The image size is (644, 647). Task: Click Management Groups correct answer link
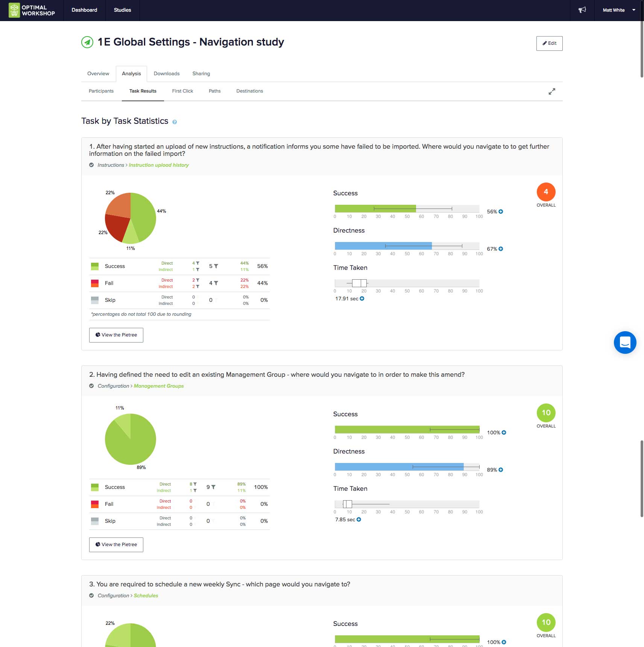pos(159,386)
